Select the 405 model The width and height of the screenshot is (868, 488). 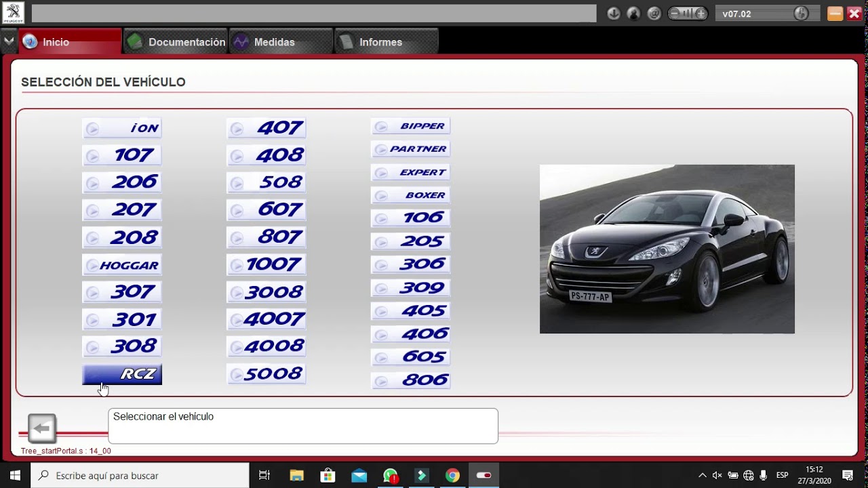click(x=411, y=311)
